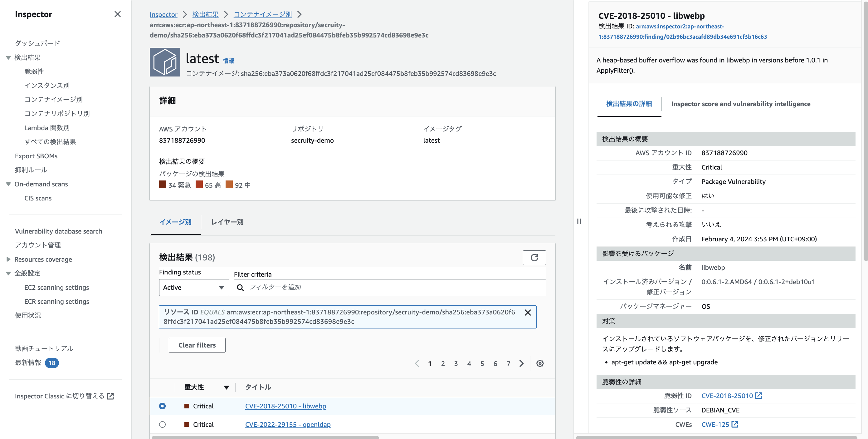Open external link icon beside CVE-2018-25010
This screenshot has width=868, height=439.
pos(758,396)
